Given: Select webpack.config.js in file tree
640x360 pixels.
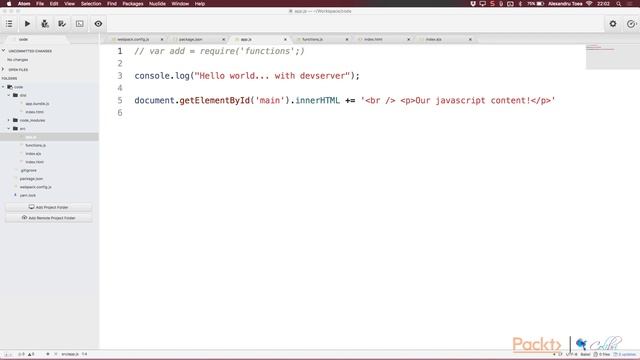Looking at the screenshot, I should [x=36, y=187].
